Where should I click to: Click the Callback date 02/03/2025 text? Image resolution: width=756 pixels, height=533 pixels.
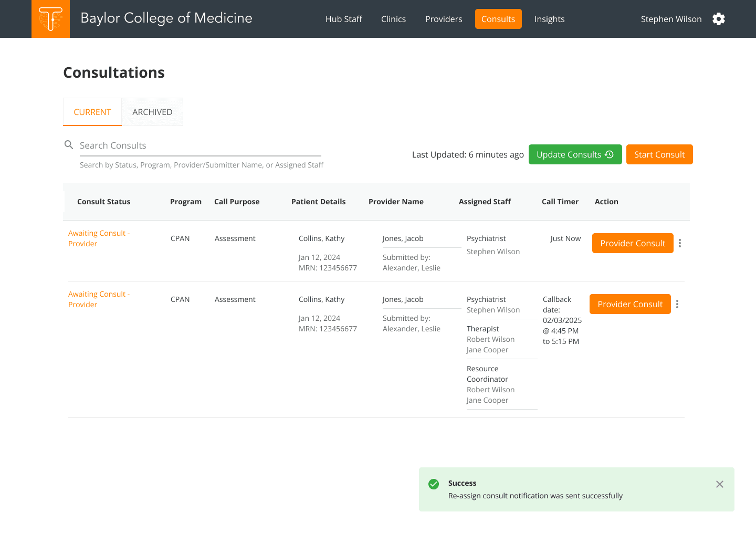pos(562,320)
